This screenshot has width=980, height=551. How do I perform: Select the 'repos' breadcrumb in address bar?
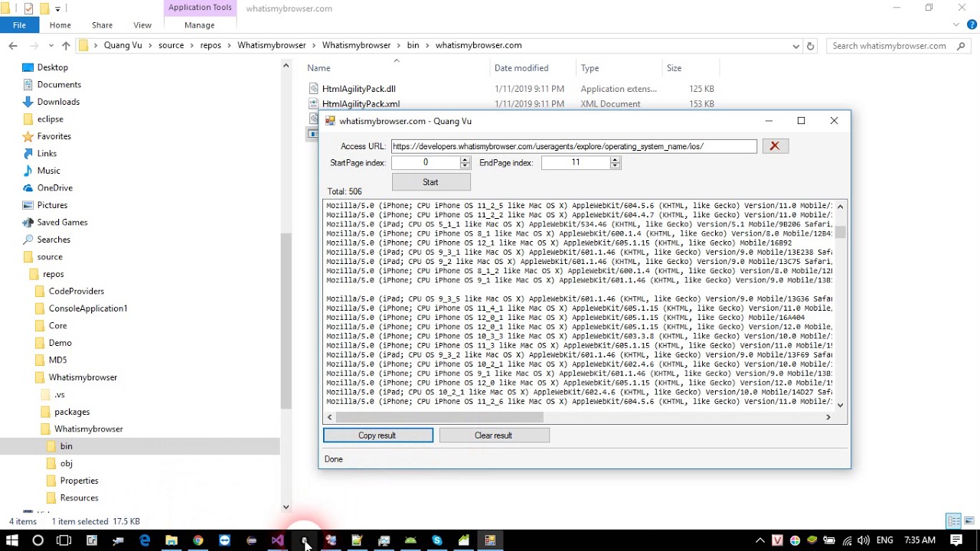[x=211, y=46]
